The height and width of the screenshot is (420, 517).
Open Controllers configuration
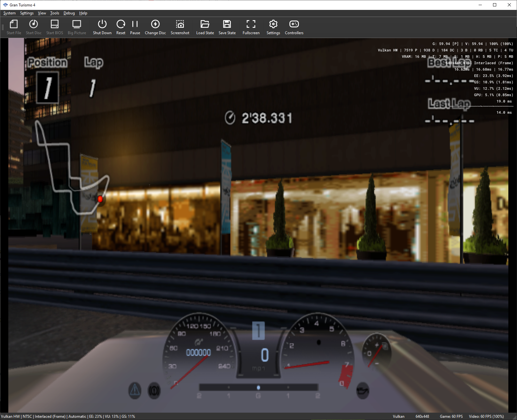(294, 27)
